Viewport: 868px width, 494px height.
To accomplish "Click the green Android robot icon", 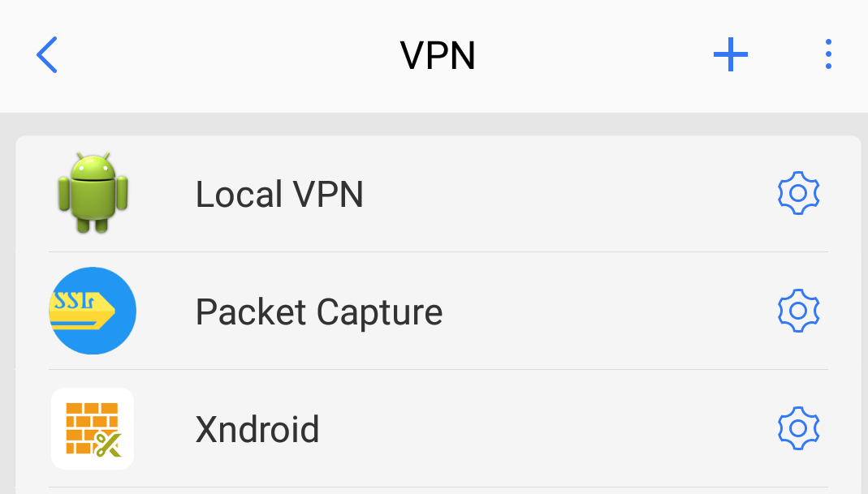I will click(x=92, y=193).
